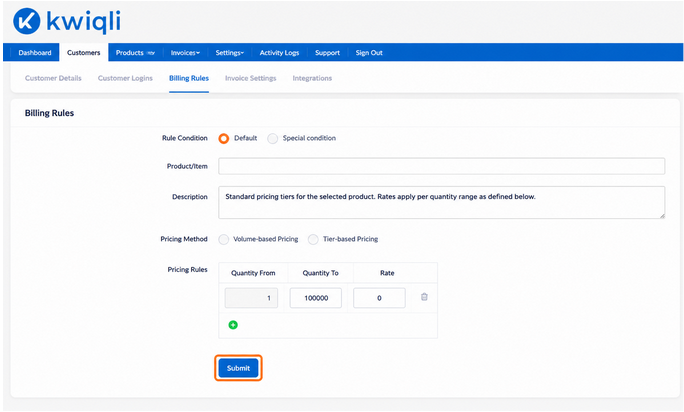Expand the Invoices menu
Viewport: 684px width, 412px height.
click(185, 52)
